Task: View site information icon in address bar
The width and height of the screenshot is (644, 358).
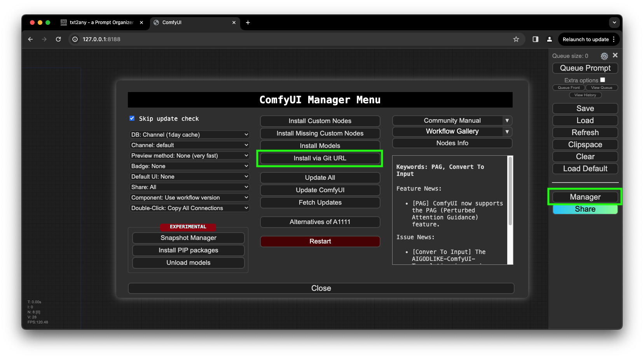Action: (75, 39)
